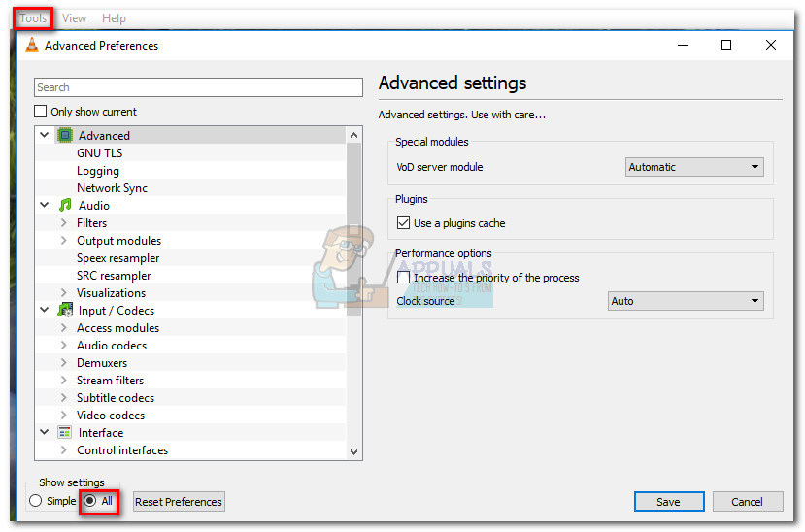Select the Visualizations tree label
The width and height of the screenshot is (805, 532).
[112, 293]
